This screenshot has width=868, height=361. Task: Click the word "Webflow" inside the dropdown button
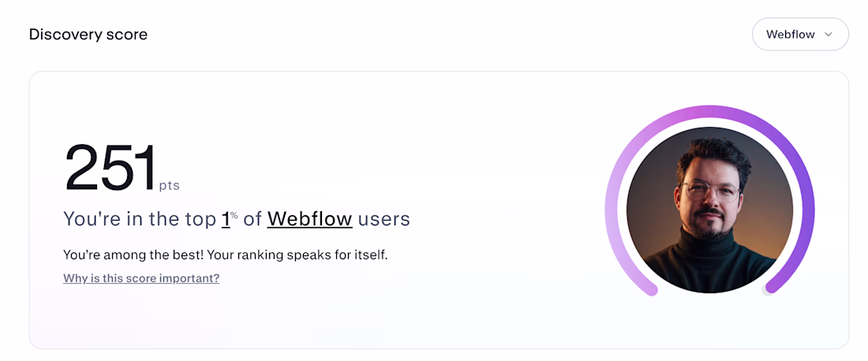791,35
